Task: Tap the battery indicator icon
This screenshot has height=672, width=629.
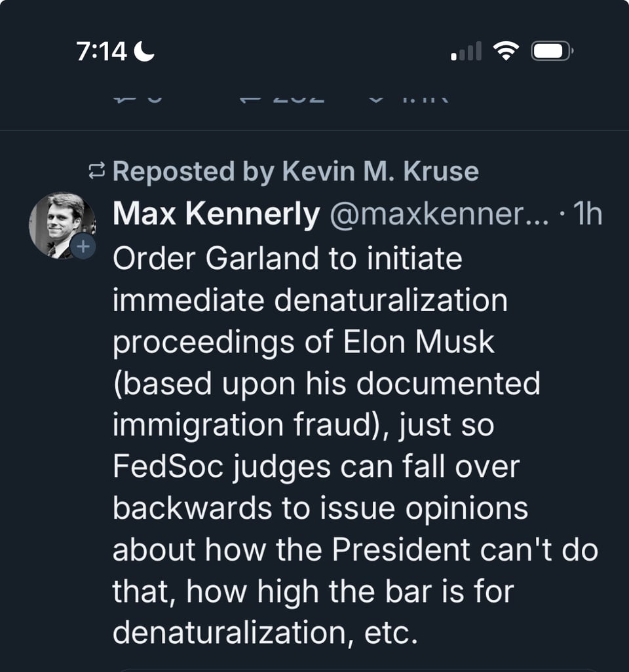Action: (552, 51)
